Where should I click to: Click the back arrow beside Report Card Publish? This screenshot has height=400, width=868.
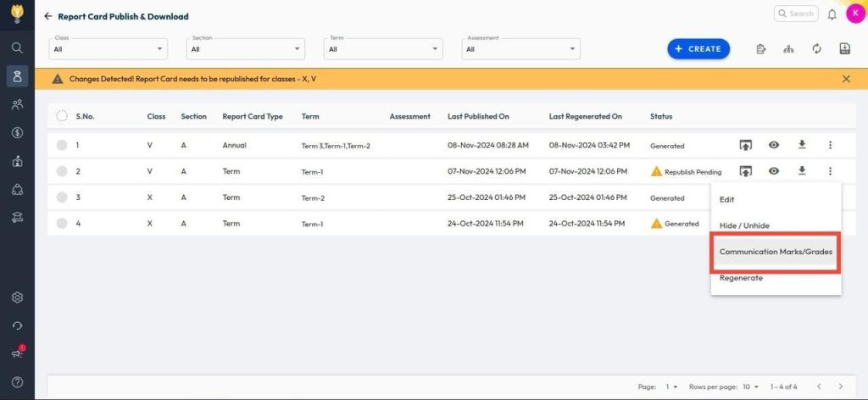point(48,16)
